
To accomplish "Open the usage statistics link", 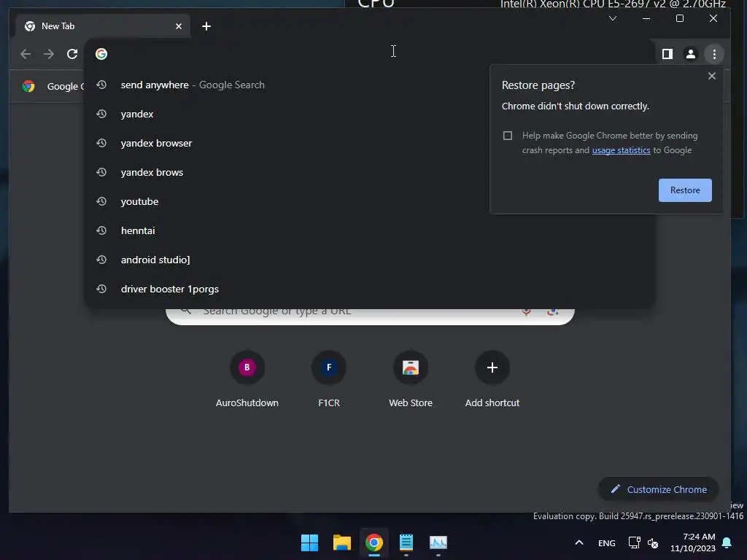I will point(621,150).
